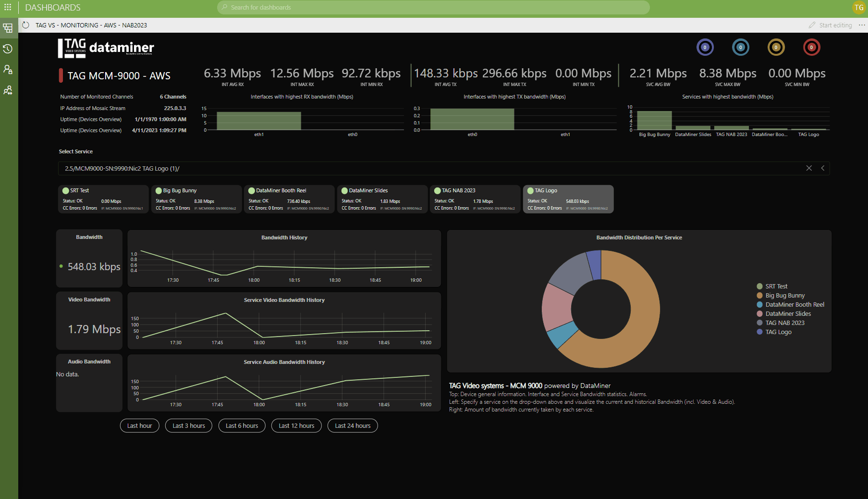Show the Last 12 hours time range
Image resolution: width=868 pixels, height=499 pixels.
(x=296, y=425)
